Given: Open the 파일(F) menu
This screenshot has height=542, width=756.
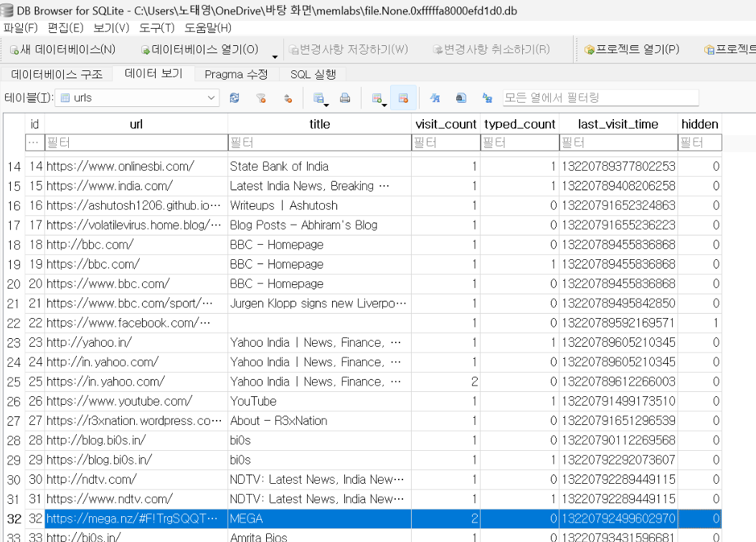Looking at the screenshot, I should pos(20,27).
